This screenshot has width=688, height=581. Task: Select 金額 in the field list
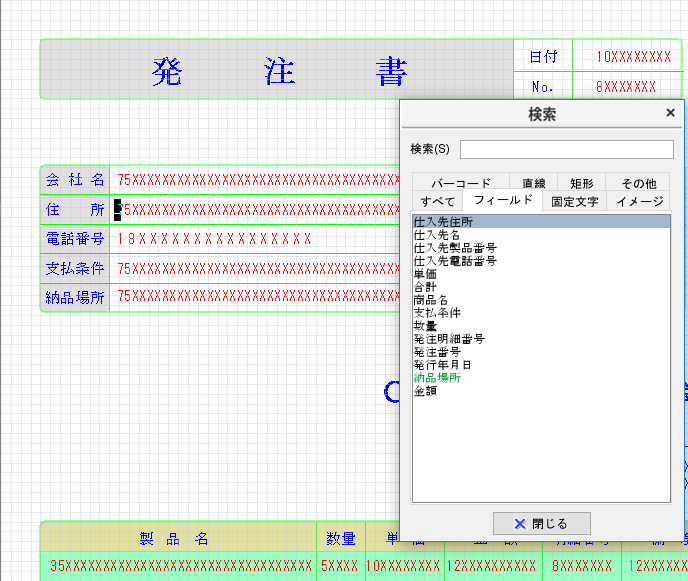click(x=541, y=391)
